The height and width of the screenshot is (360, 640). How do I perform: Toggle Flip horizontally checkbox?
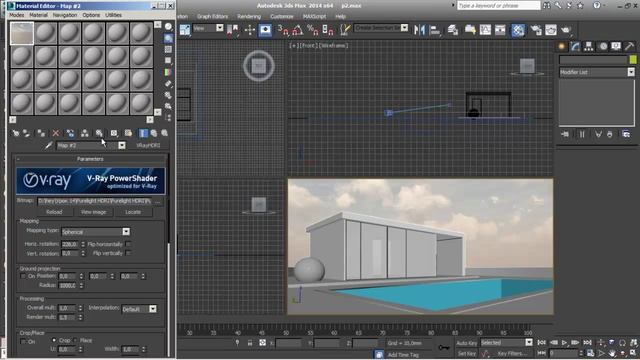click(128, 244)
